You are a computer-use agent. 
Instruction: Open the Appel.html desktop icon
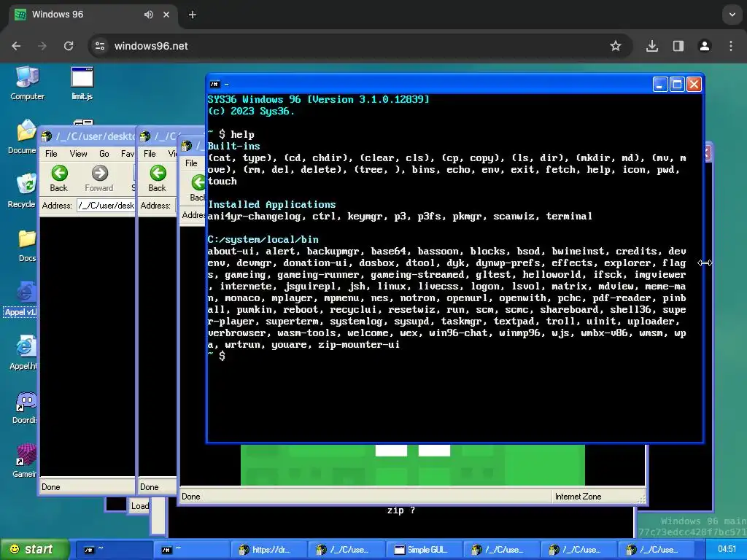(x=23, y=353)
